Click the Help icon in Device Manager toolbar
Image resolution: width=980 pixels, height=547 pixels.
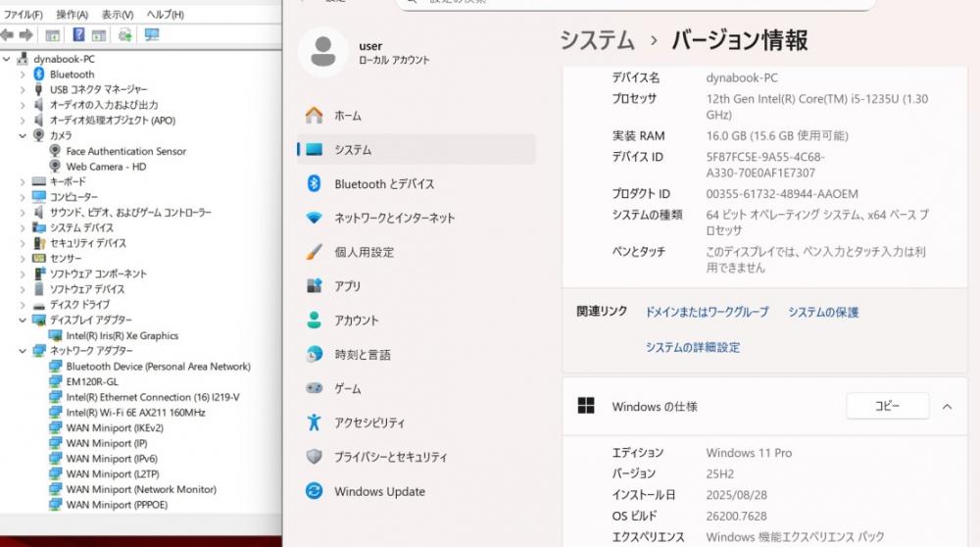pos(78,35)
